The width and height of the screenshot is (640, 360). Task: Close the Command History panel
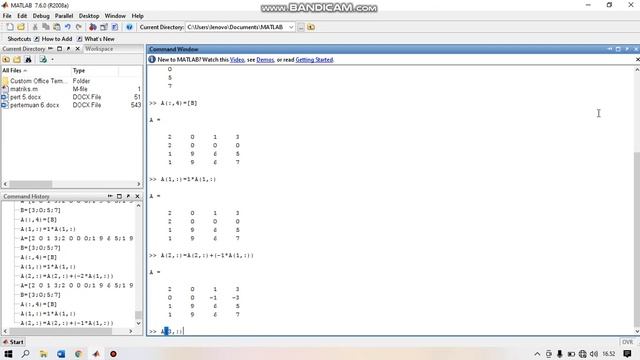(138, 196)
